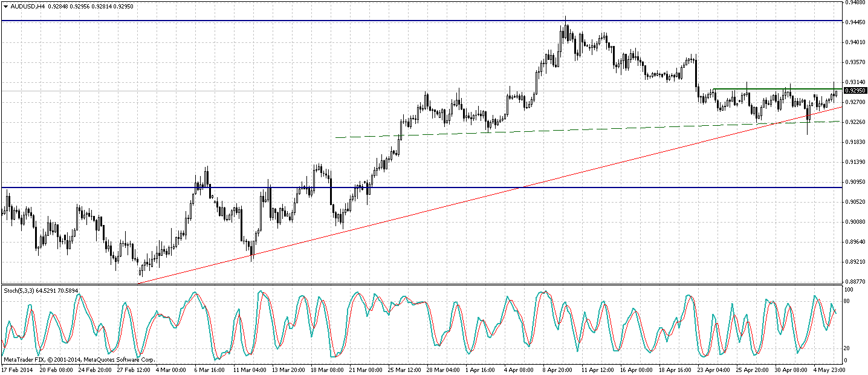Click the 4 May 23:00 time label

[x=828, y=369]
